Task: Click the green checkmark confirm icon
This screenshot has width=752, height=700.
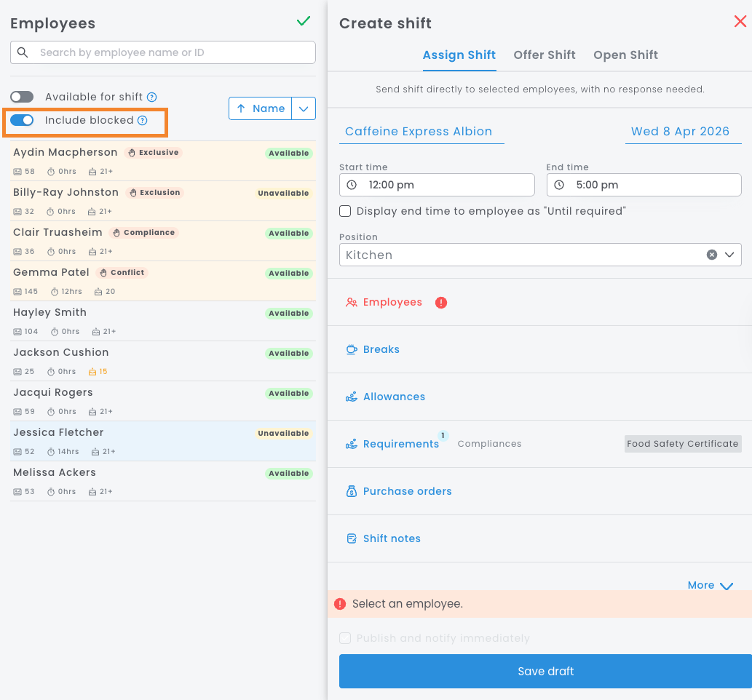Action: click(304, 22)
